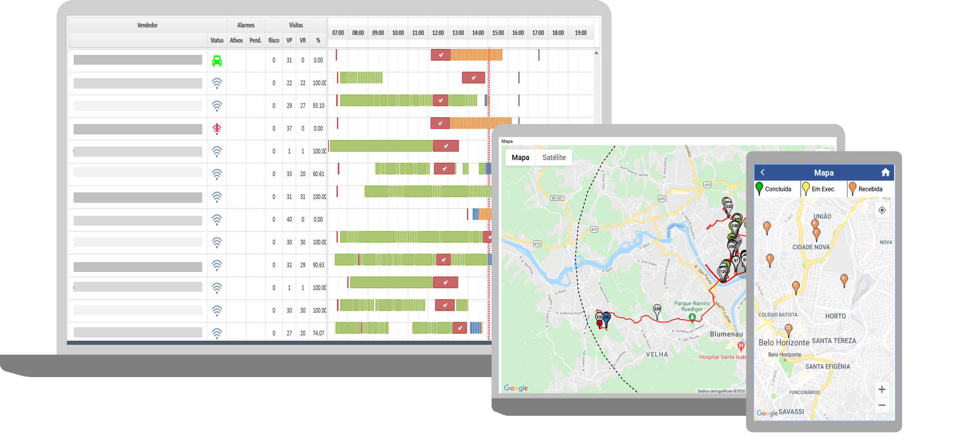Select map pin numbered 324

[x=657, y=310]
